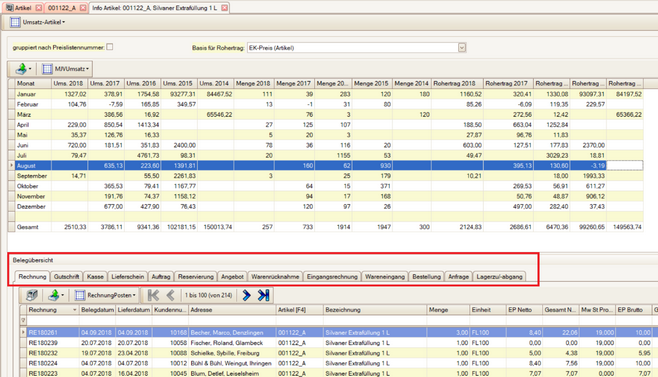Click the export icon above the Monat table
The image size is (658, 377).
21,69
